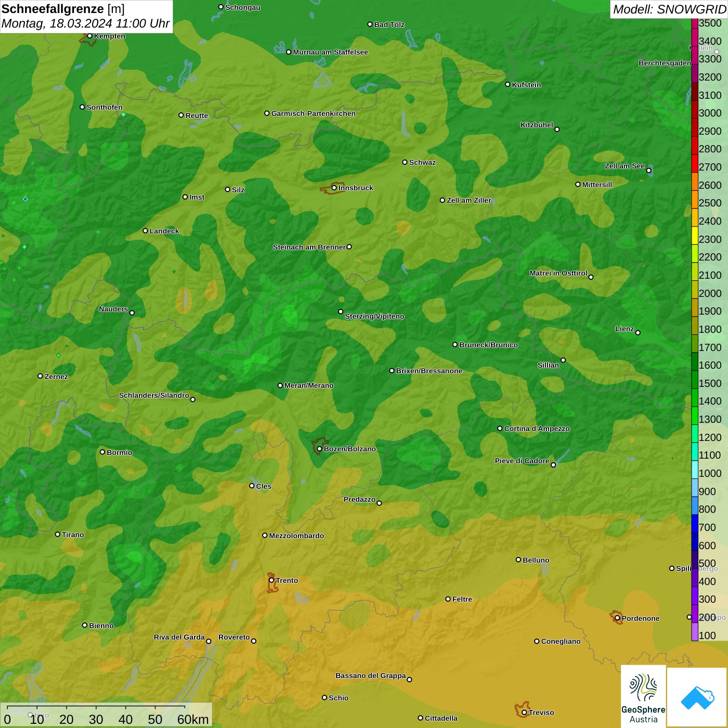Click the Feltre location dot
Viewport: 728px width, 728px height.
click(x=448, y=599)
